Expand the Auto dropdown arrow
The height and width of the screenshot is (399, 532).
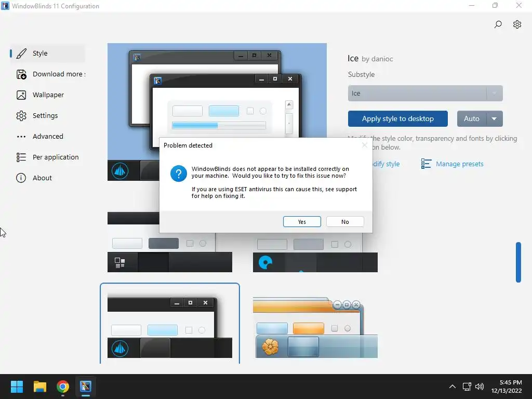click(495, 119)
